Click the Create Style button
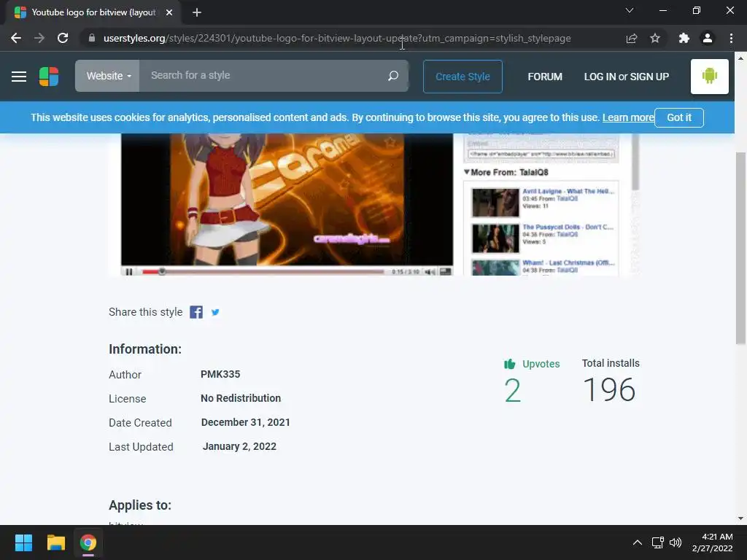This screenshot has width=747, height=560. click(462, 76)
